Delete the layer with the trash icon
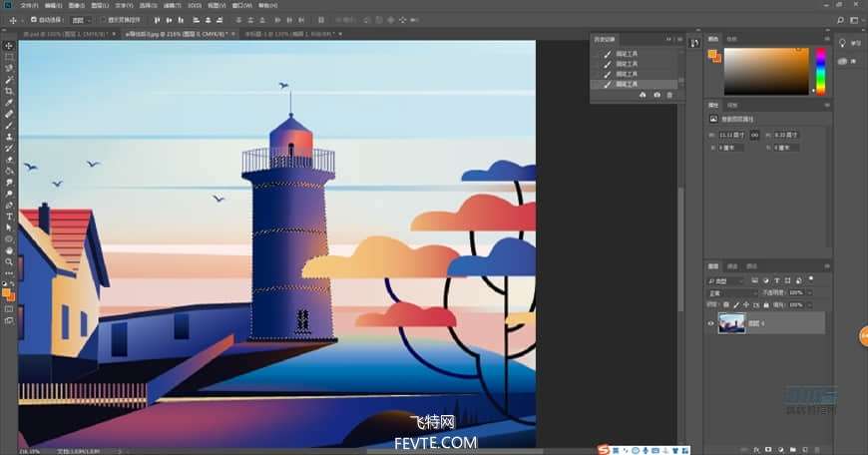The width and height of the screenshot is (868, 455). click(817, 449)
